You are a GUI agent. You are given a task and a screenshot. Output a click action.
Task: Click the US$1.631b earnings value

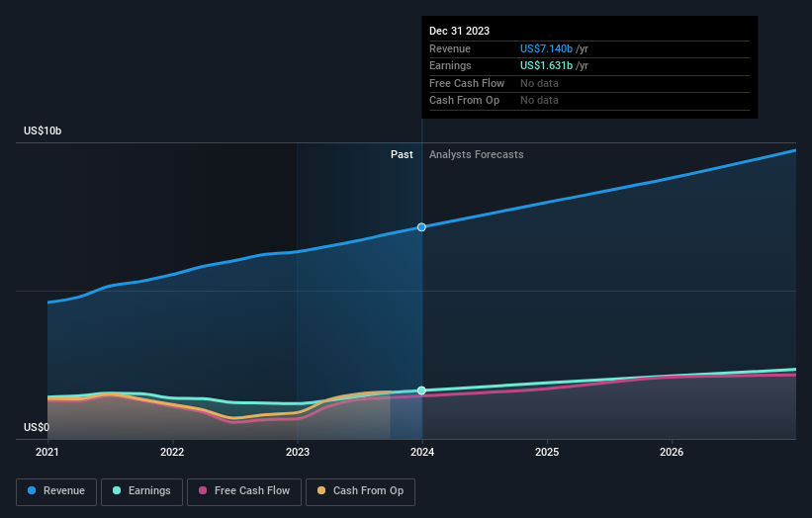[x=546, y=65]
